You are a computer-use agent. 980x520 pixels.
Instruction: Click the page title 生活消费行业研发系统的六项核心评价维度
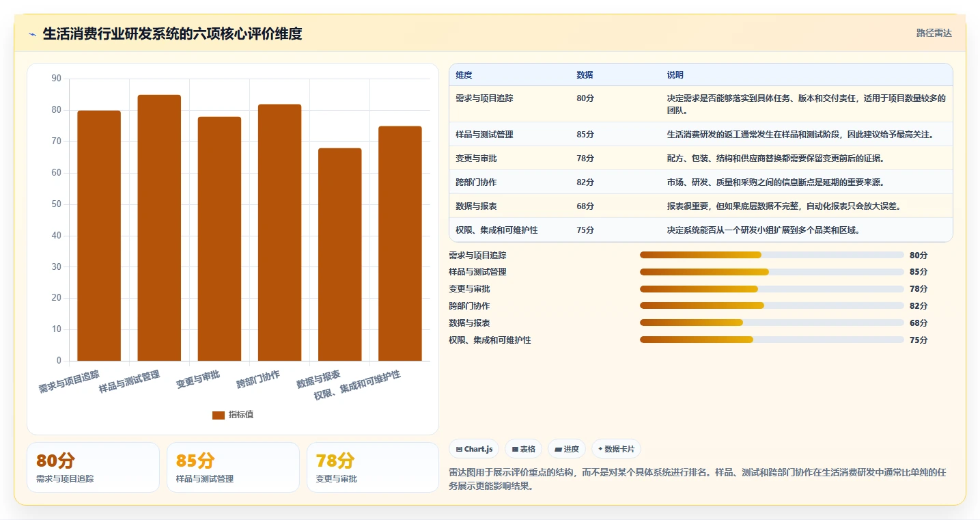pyautogui.click(x=172, y=33)
